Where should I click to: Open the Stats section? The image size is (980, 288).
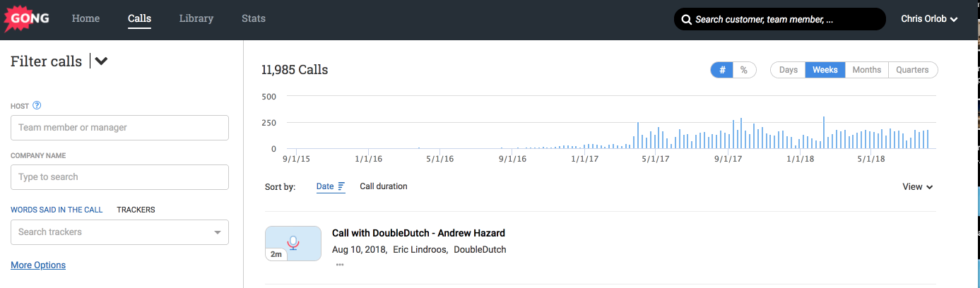click(254, 18)
